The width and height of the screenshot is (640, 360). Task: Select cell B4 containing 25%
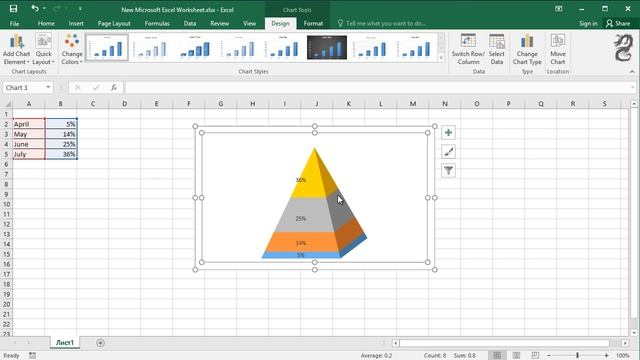point(61,144)
